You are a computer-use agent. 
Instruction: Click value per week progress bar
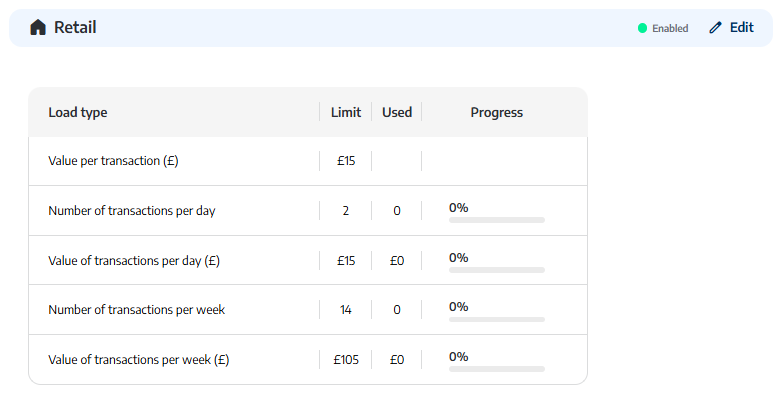pos(497,369)
